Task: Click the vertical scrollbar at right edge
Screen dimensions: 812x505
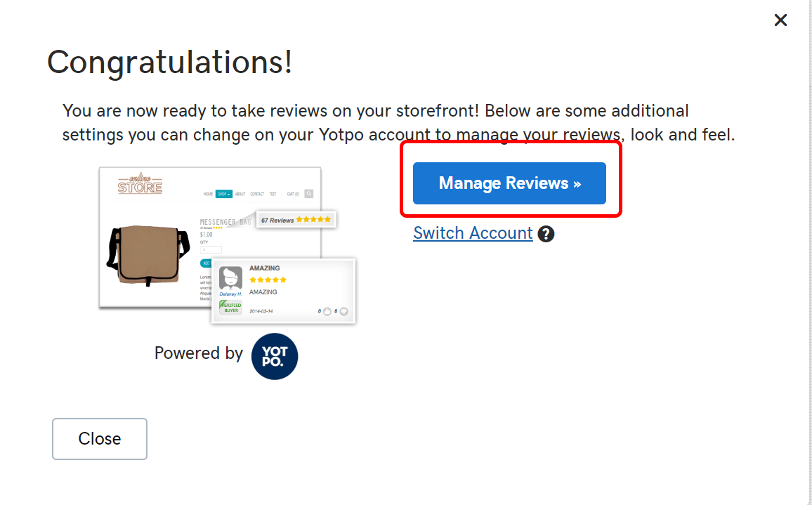Action: coord(809,252)
